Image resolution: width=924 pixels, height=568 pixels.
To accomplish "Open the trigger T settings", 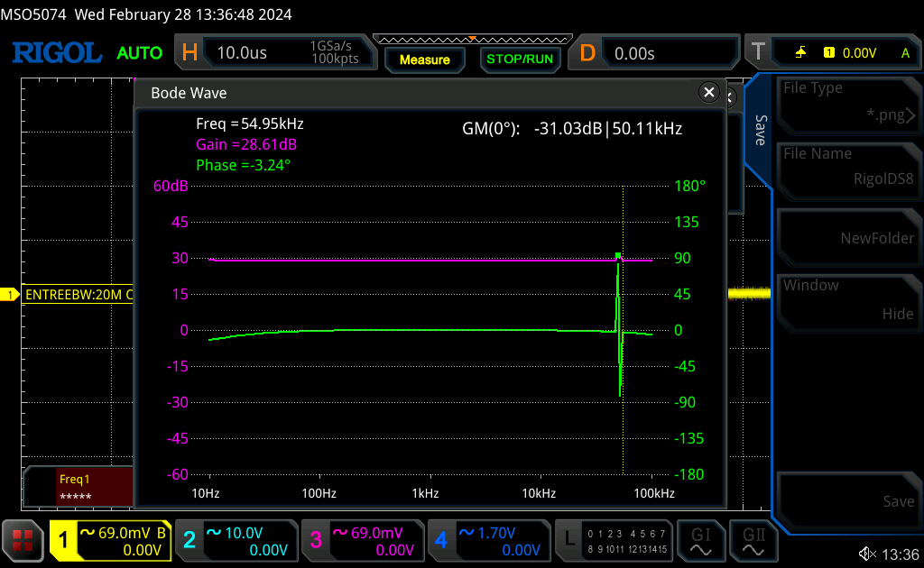I will tap(758, 53).
